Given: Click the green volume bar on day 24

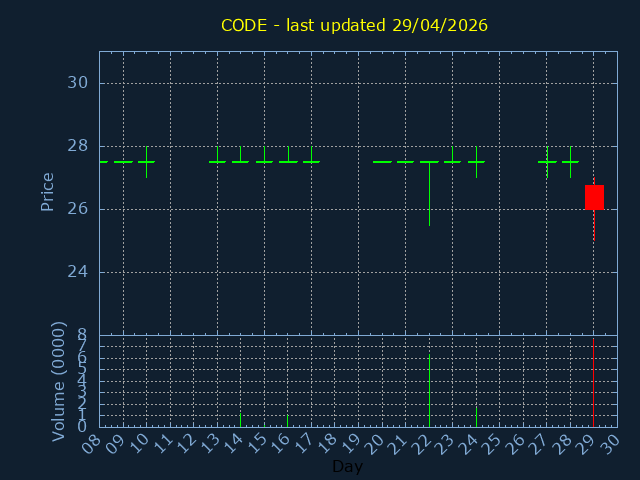Looking at the screenshot, I should [476, 416].
